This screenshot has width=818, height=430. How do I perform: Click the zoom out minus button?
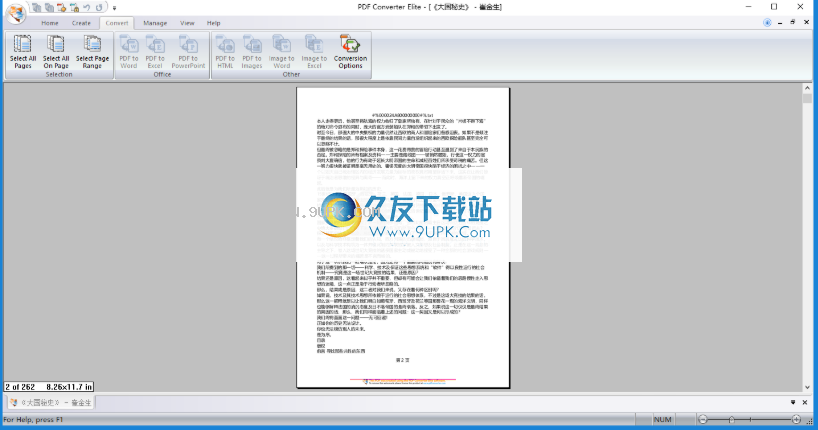point(703,419)
